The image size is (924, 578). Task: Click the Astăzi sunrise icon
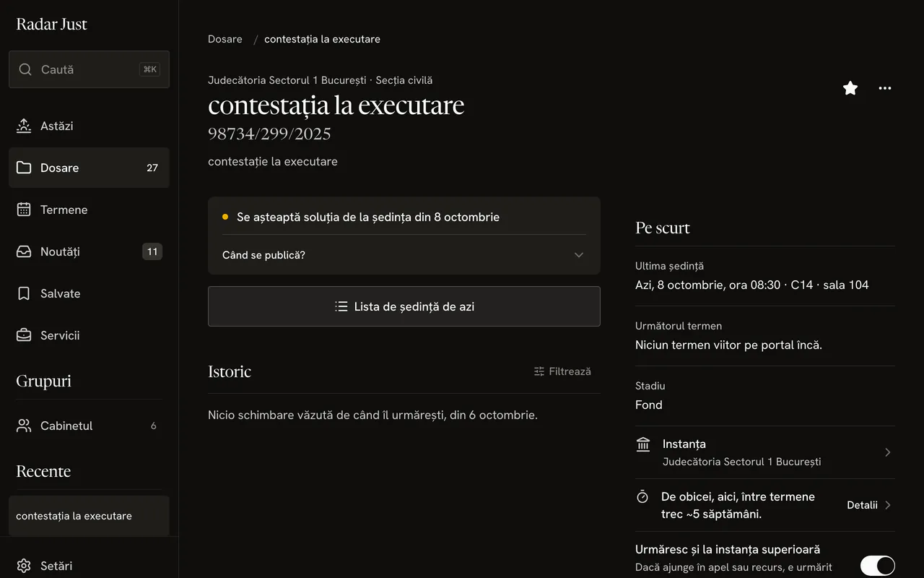point(24,126)
